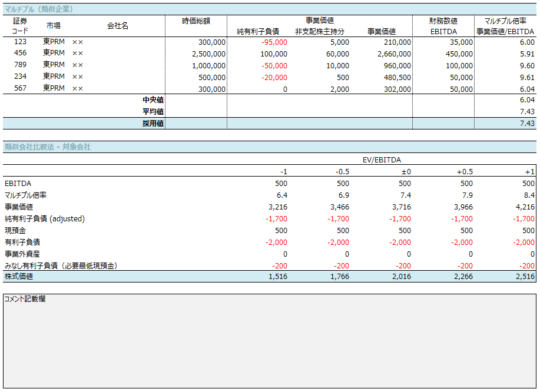Click the 現預金 row label
Screen dimensions: 540x392
[15, 230]
